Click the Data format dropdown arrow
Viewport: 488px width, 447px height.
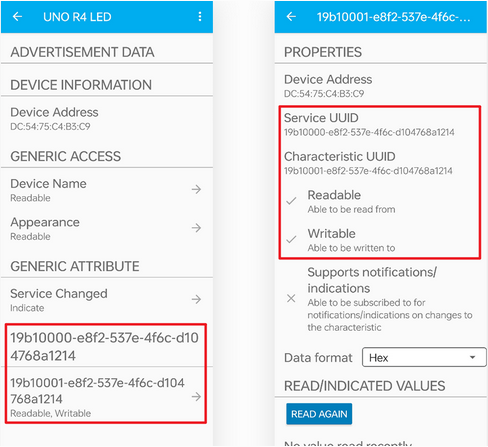click(472, 357)
